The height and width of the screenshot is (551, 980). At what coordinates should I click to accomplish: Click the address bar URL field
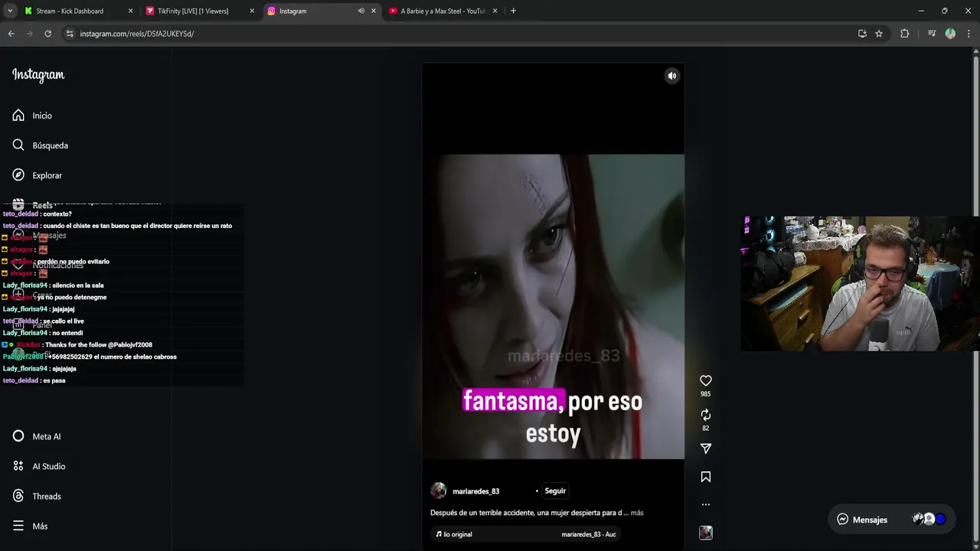pyautogui.click(x=459, y=34)
